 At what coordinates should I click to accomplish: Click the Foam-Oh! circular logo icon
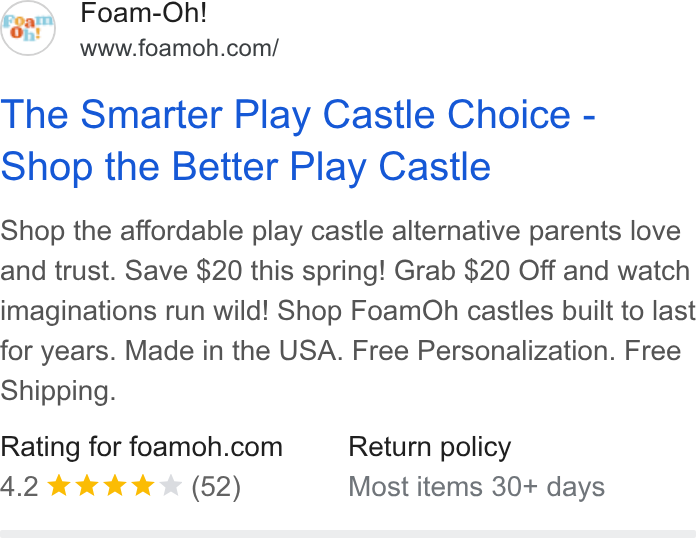pyautogui.click(x=28, y=28)
